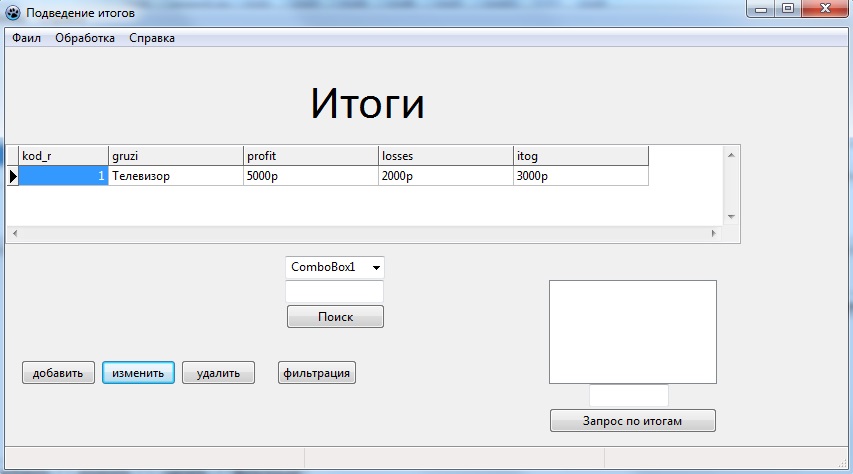Click the row indicator arrow of the grid
This screenshot has height=474, width=853.
click(x=13, y=176)
